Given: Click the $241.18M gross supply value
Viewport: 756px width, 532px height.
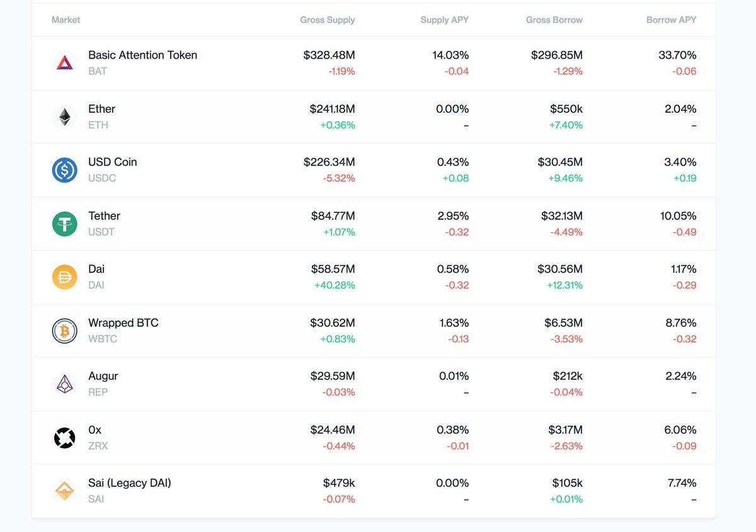Looking at the screenshot, I should tap(333, 109).
